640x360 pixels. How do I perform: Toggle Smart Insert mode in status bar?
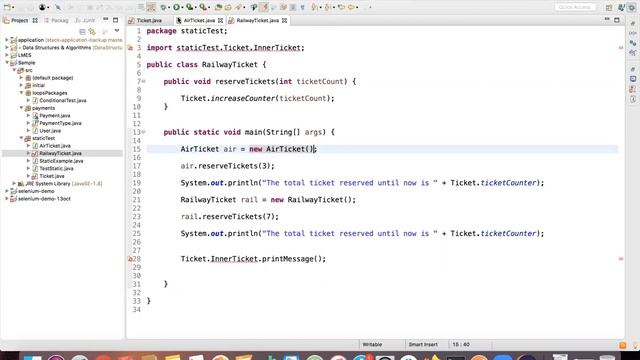click(x=423, y=344)
